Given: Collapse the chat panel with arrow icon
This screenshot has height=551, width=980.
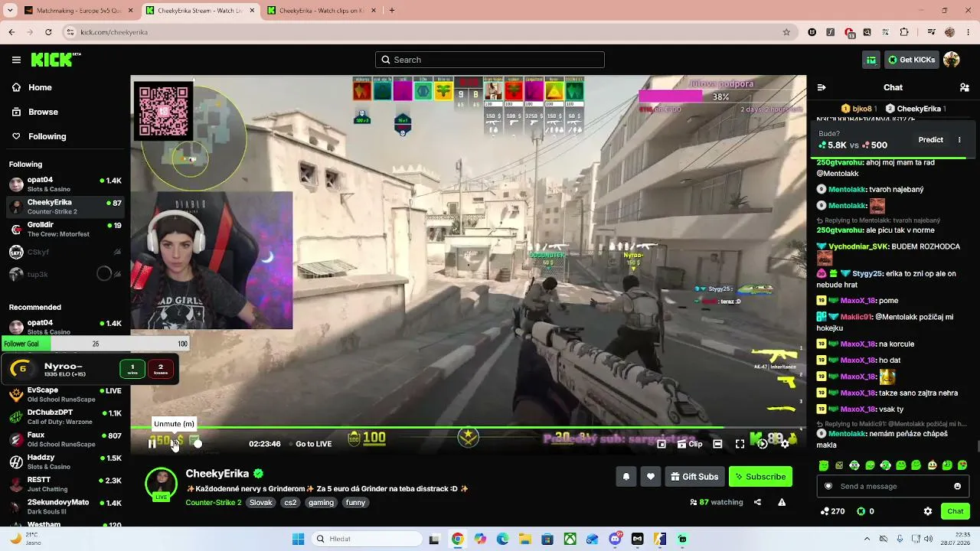Looking at the screenshot, I should pyautogui.click(x=821, y=87).
